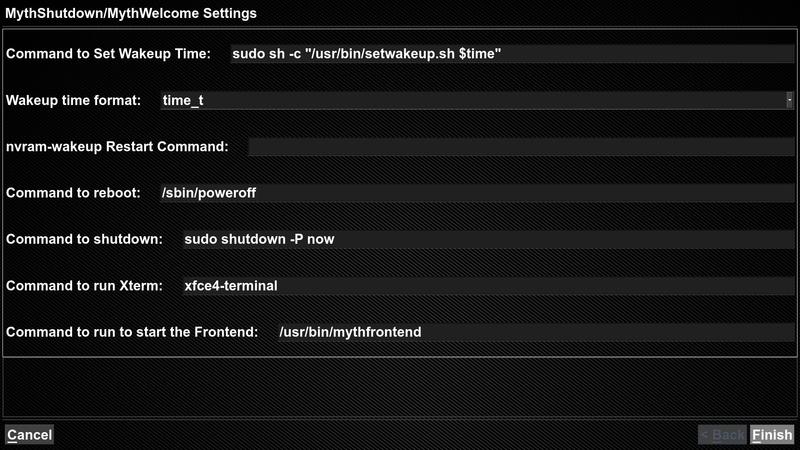Click the Finish button

(772, 435)
